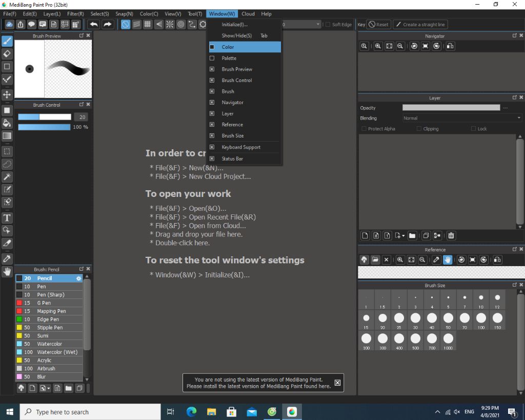Enable circle snap guide
Screen dimensions: 525x420
coord(181,25)
